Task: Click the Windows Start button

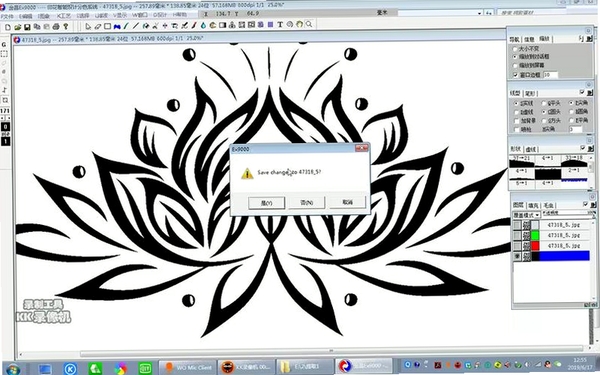Action: (13, 369)
